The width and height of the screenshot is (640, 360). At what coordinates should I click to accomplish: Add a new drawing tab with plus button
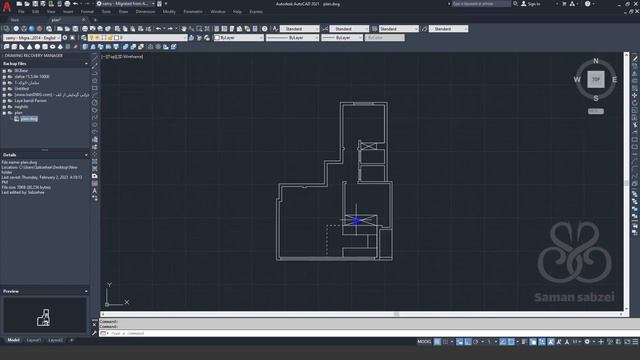(95, 20)
